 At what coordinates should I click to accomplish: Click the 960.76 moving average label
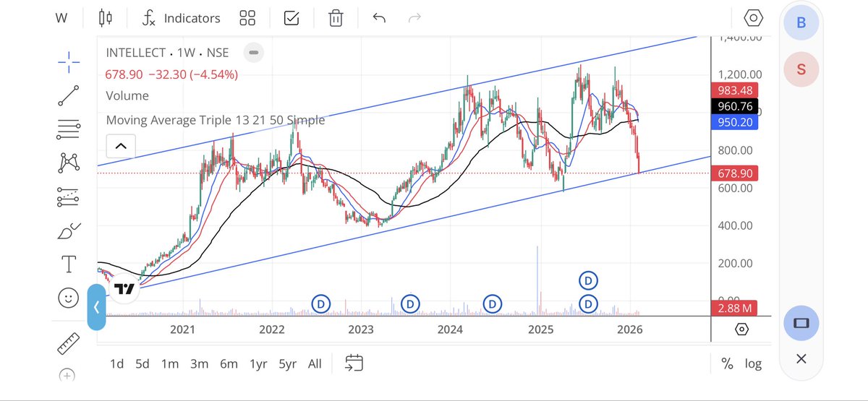(736, 106)
